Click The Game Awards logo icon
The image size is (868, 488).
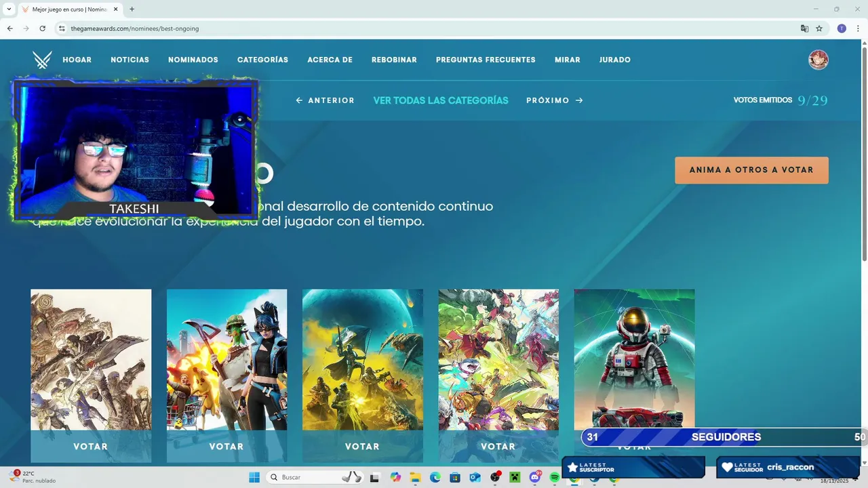tap(42, 60)
